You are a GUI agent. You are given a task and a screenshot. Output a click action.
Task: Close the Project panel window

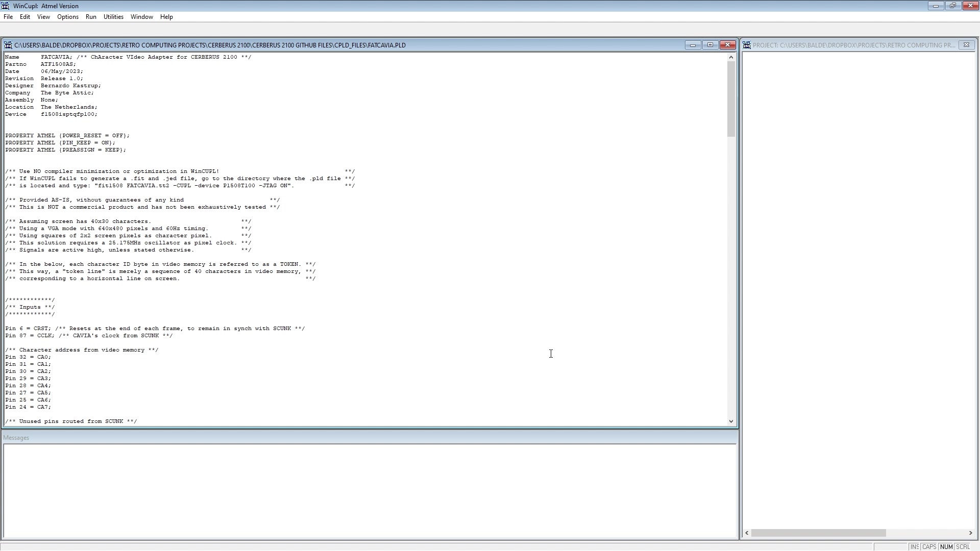(966, 45)
